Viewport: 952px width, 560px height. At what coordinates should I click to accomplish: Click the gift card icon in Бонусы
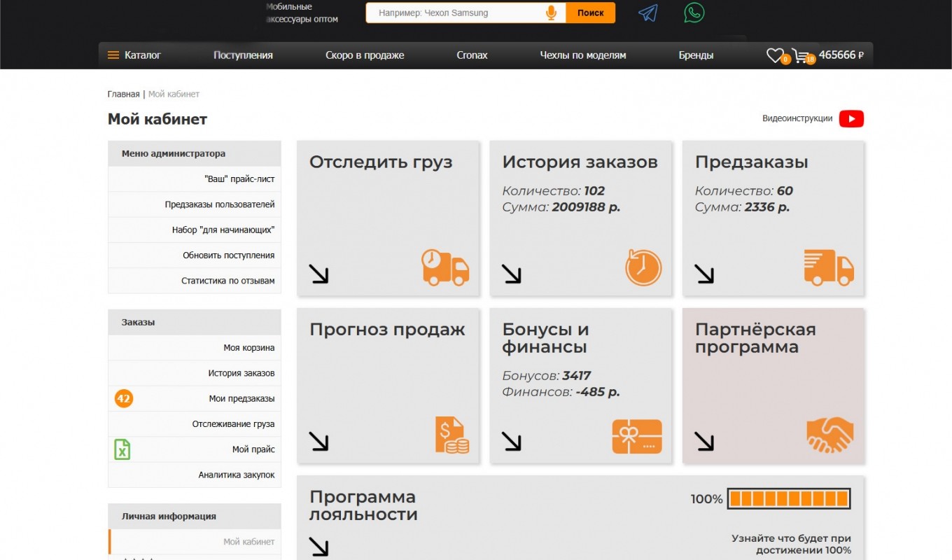coord(636,436)
